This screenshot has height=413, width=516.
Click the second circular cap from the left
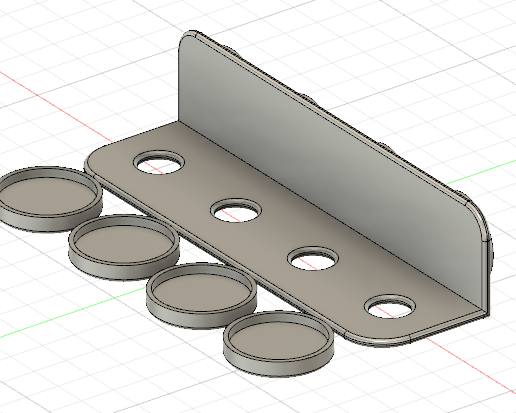[x=124, y=247]
